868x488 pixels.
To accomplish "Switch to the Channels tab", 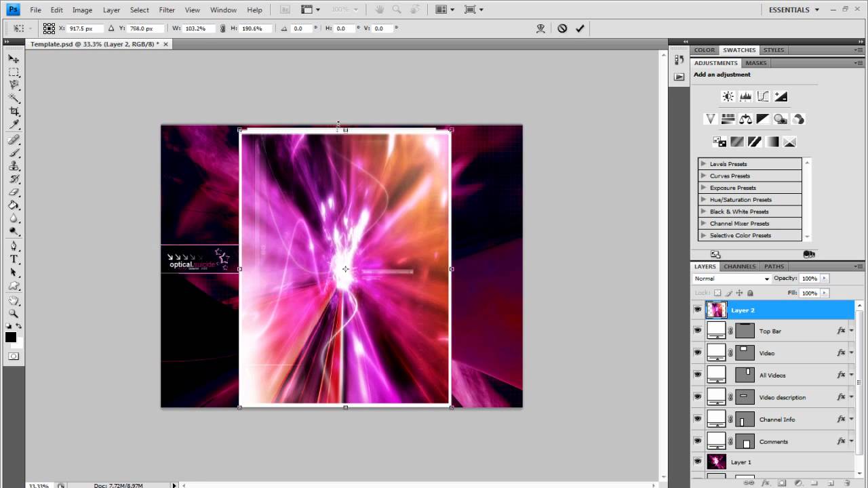I will click(739, 266).
